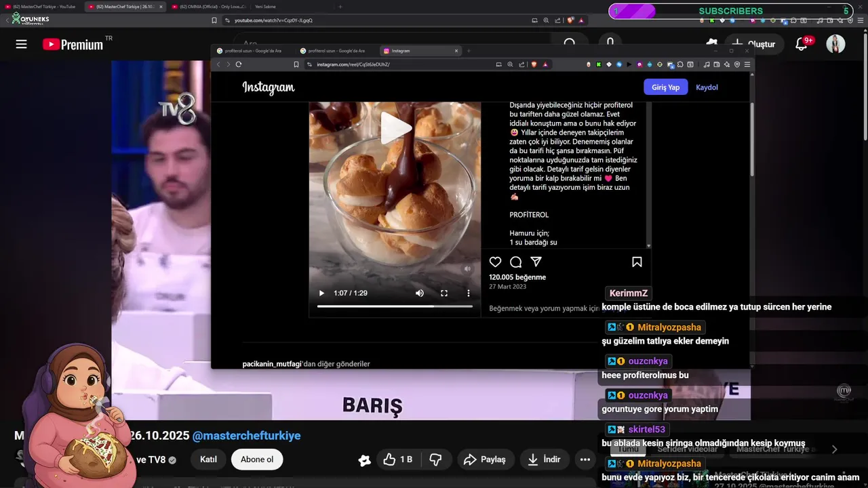This screenshot has width=868, height=488.
Task: Play the Instagram reel using small play control
Action: [x=321, y=293]
